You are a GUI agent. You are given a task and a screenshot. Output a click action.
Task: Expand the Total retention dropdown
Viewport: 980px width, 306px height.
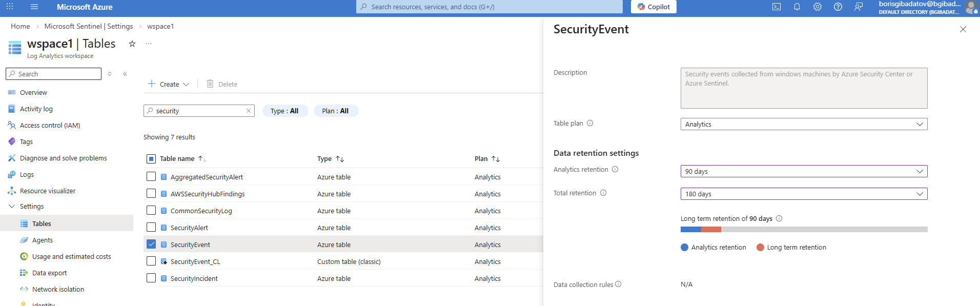pyautogui.click(x=803, y=194)
